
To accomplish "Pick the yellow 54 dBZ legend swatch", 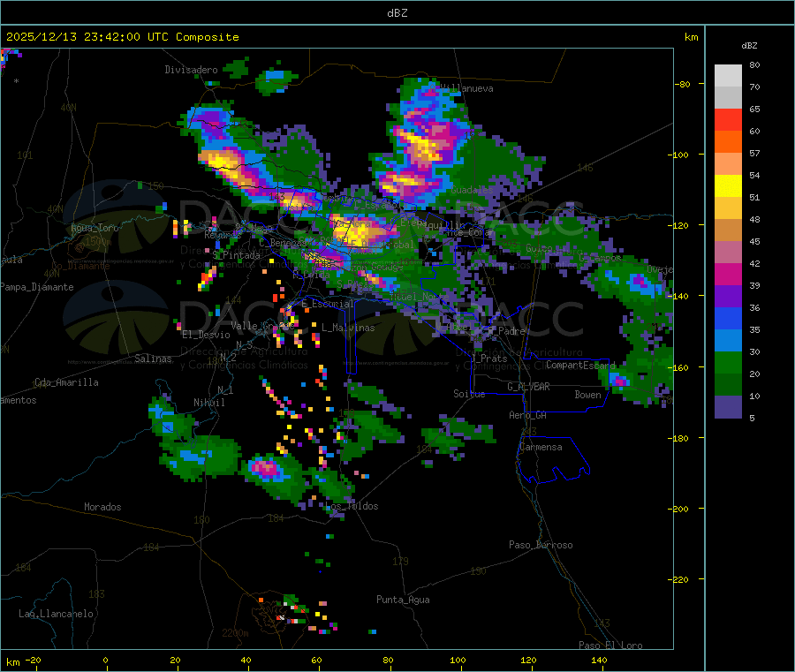I will 728,186.
